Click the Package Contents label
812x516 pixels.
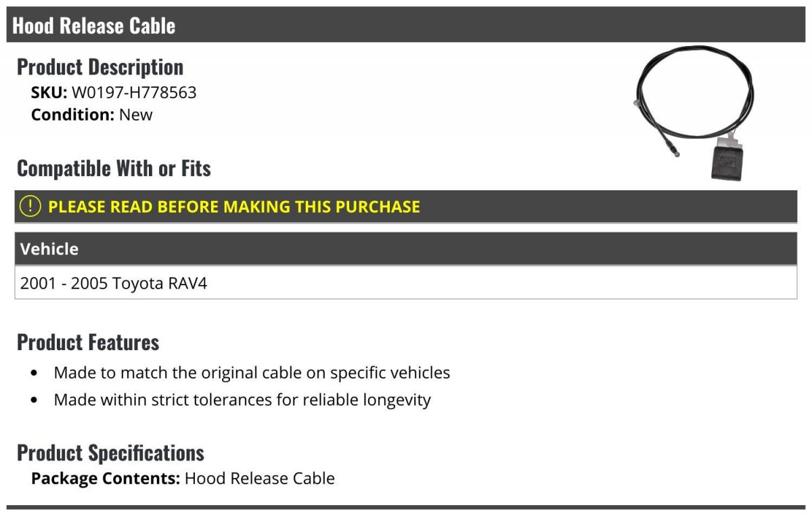point(106,478)
